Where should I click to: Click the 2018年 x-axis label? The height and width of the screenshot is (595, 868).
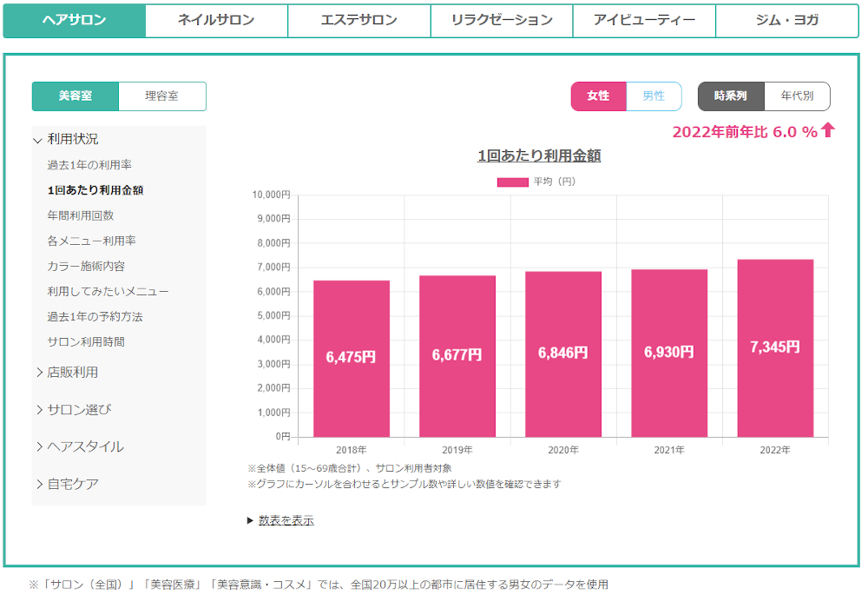(352, 450)
